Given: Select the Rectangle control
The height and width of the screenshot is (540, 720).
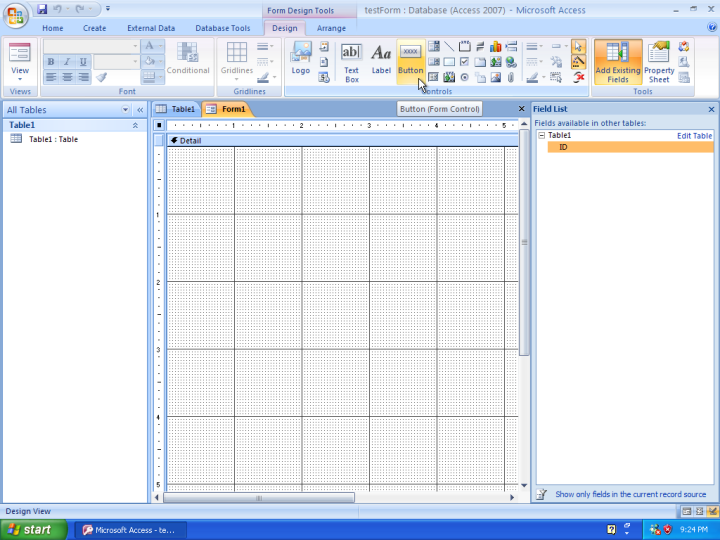Looking at the screenshot, I should [x=449, y=62].
